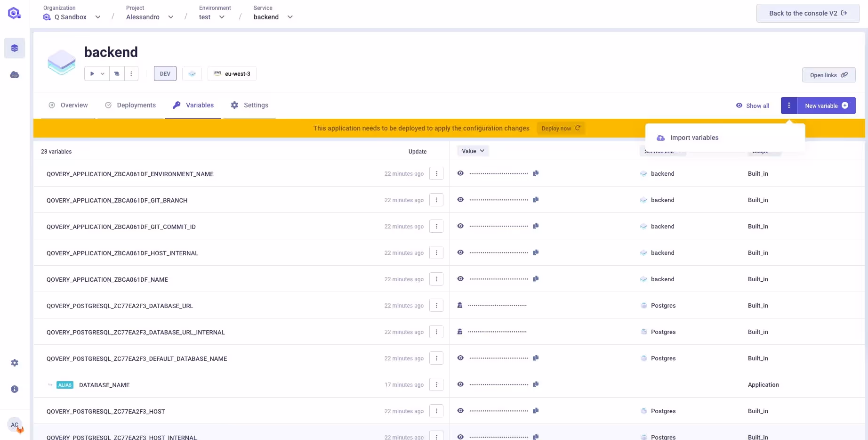This screenshot has height=440, width=868.
Task: Copy the value of QOVERY_APPLICATION_ZBCA061DF_NAME
Action: pyautogui.click(x=536, y=278)
